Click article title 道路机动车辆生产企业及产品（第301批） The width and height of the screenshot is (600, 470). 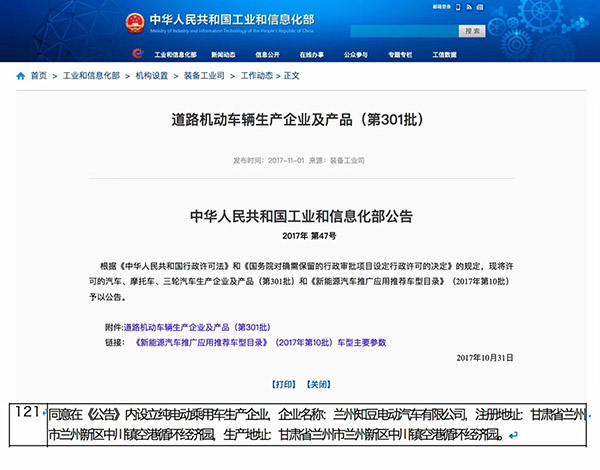click(x=298, y=120)
